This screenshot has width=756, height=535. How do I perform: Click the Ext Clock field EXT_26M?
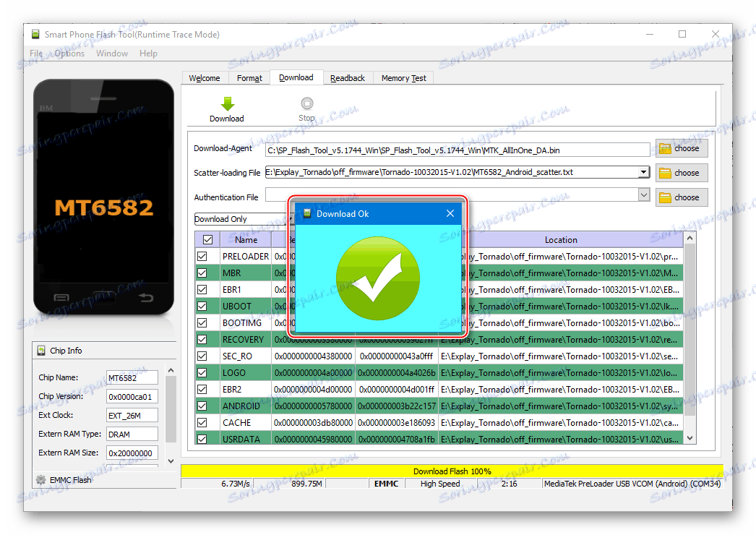click(132, 416)
